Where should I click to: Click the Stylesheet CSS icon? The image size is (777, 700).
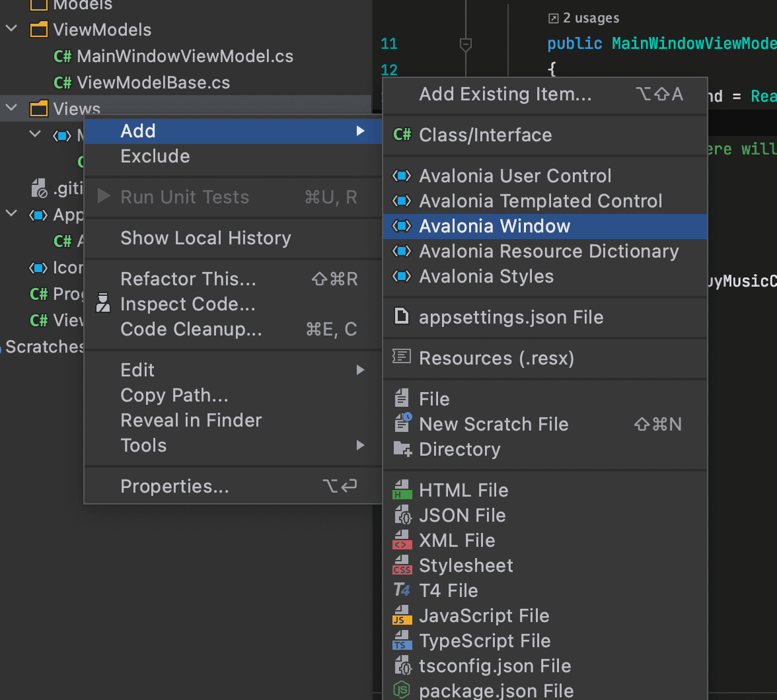click(x=401, y=566)
